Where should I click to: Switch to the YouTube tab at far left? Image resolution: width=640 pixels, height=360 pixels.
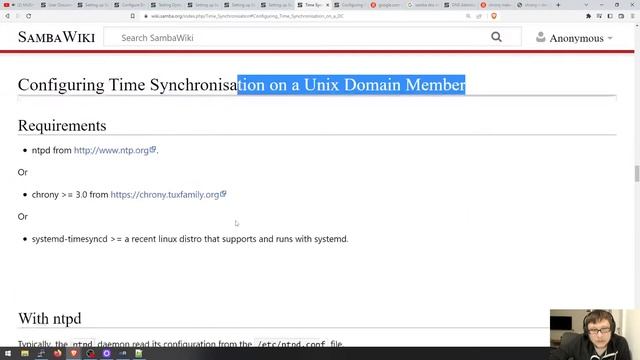[18, 5]
